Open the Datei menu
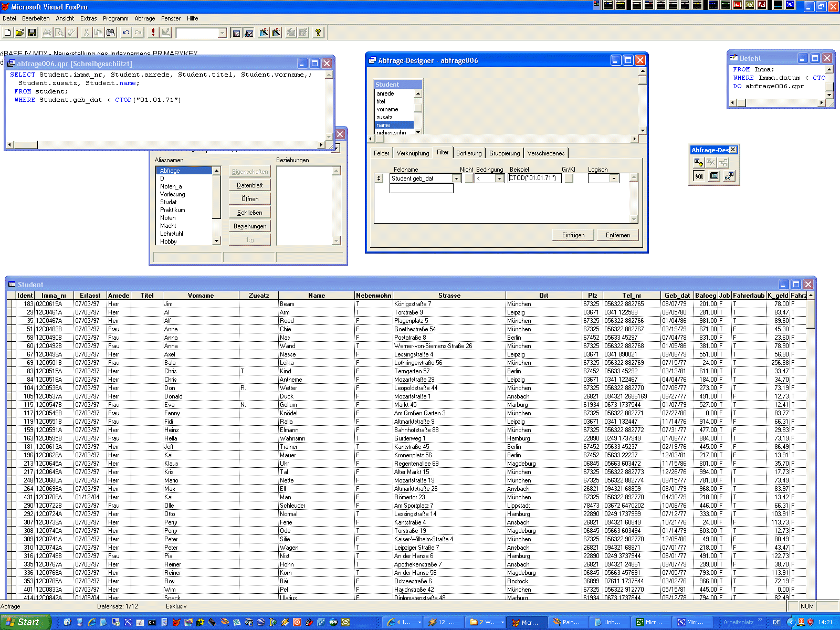Viewport: 840px width, 630px height. point(9,18)
